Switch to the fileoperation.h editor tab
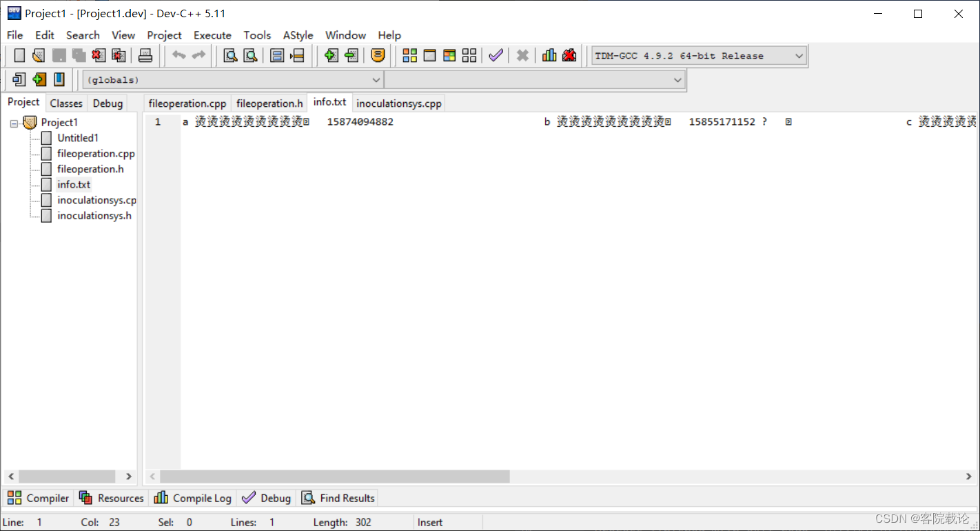Screen dimensions: 980x531 click(269, 103)
